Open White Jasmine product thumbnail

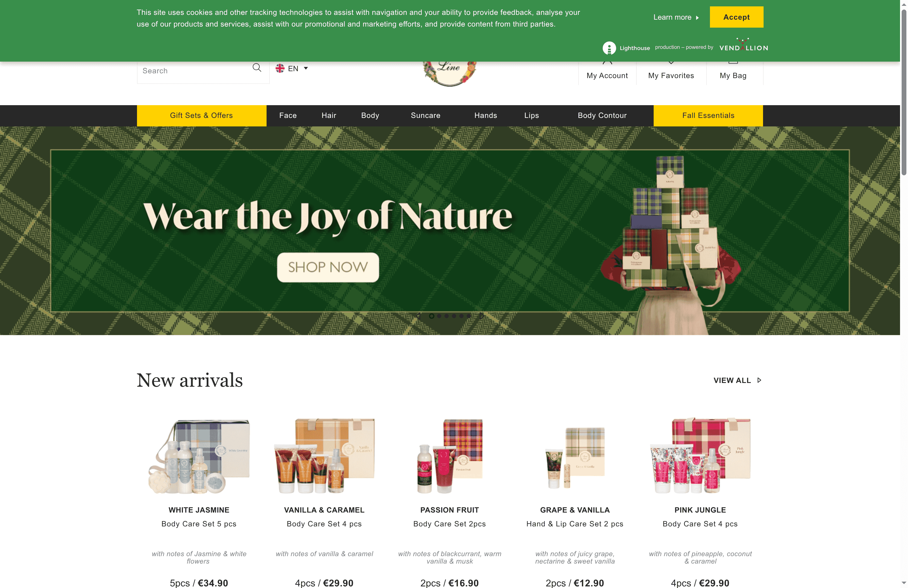click(x=199, y=456)
